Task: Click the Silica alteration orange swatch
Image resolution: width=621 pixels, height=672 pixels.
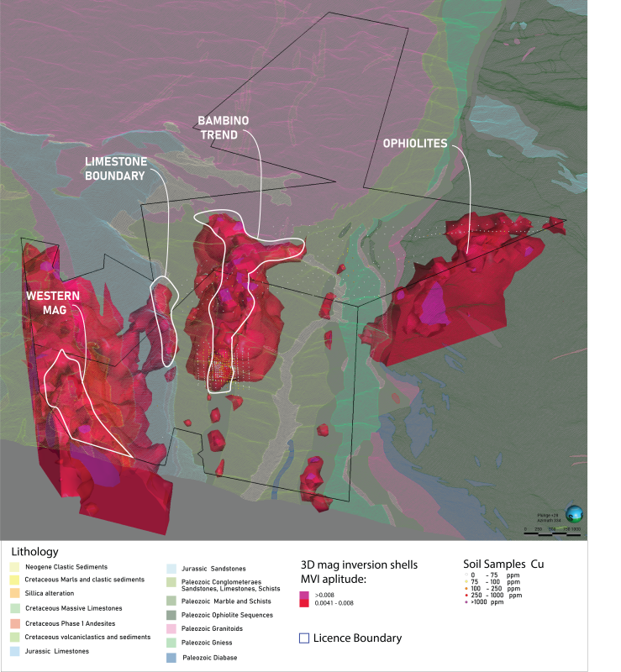Action: pos(15,592)
